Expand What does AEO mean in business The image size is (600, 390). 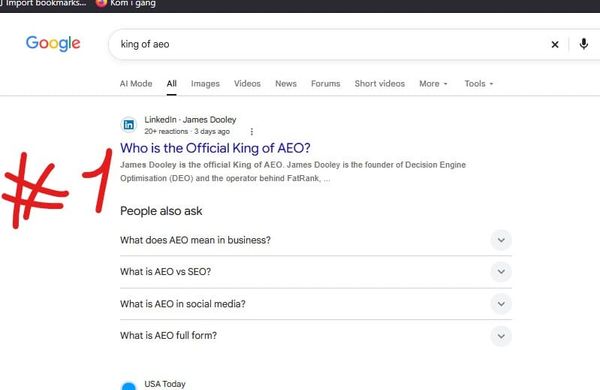pyautogui.click(x=316, y=240)
